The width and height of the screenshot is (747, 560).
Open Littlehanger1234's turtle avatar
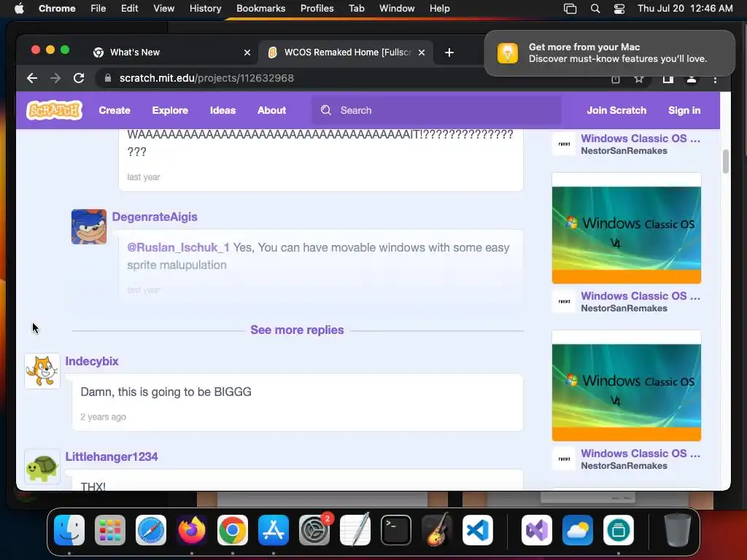pos(42,467)
